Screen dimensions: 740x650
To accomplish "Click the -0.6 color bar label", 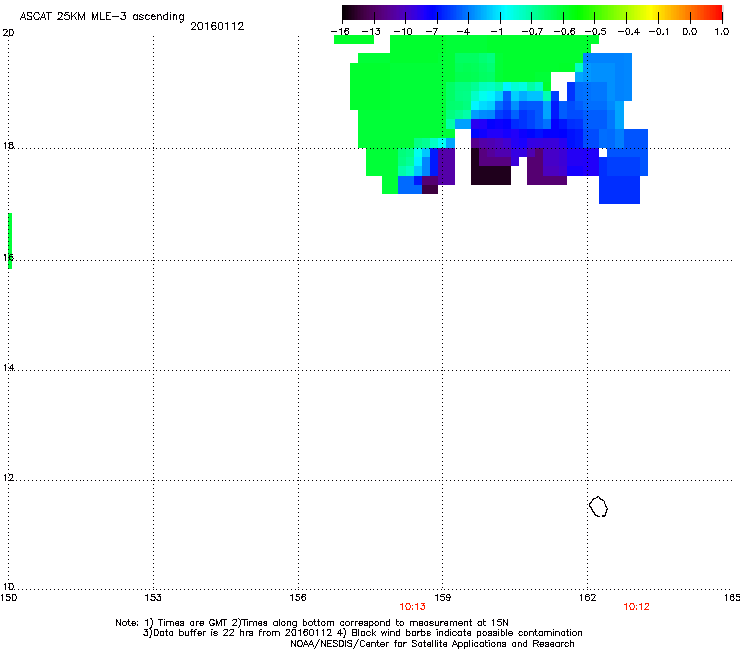I will click(564, 32).
